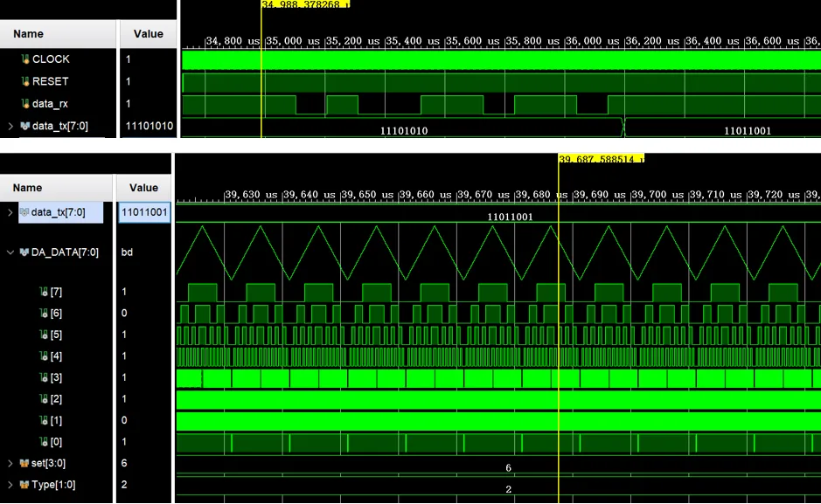Click the Type[1:0] bus icon
Image resolution: width=821 pixels, height=504 pixels.
point(24,485)
